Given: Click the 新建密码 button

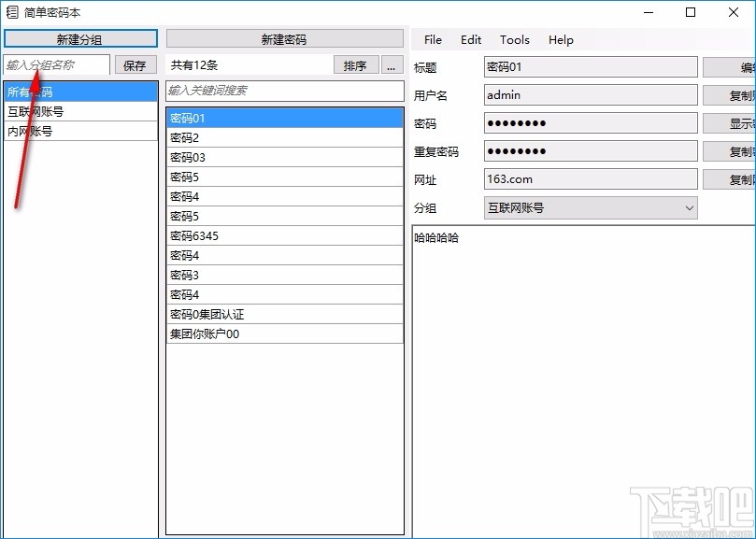Looking at the screenshot, I should [285, 38].
